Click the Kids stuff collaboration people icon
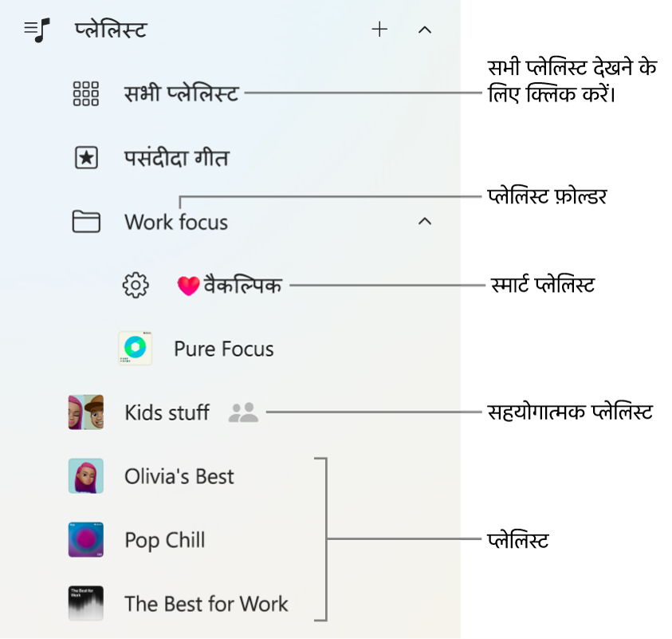The image size is (672, 639). tap(243, 412)
